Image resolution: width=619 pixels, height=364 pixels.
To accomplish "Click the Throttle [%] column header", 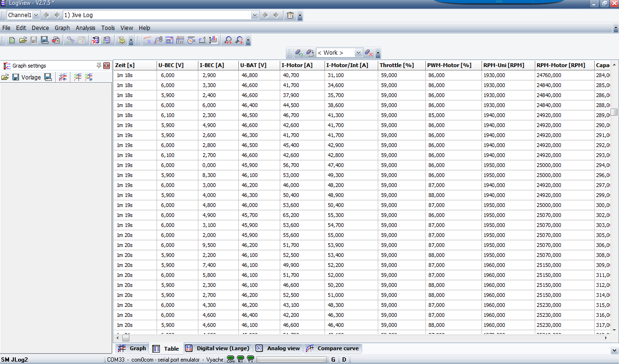I will click(x=402, y=65).
